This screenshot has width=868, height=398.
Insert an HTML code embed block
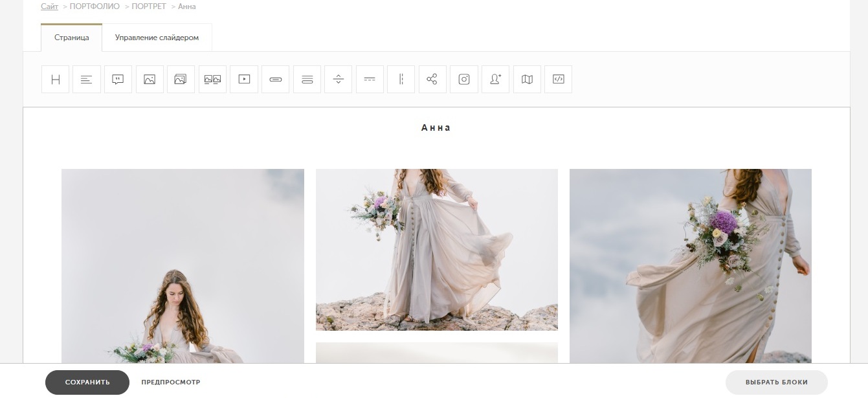[558, 80]
